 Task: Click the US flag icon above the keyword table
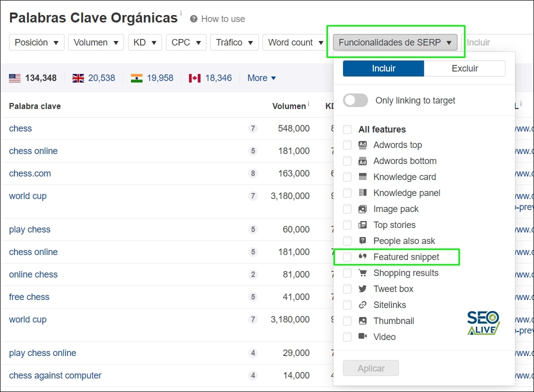click(14, 77)
